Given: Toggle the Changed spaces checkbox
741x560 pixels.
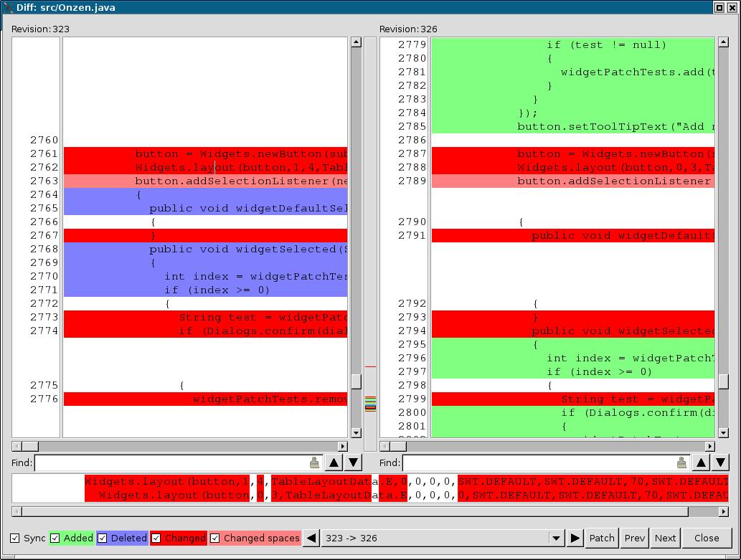Looking at the screenshot, I should 214,538.
